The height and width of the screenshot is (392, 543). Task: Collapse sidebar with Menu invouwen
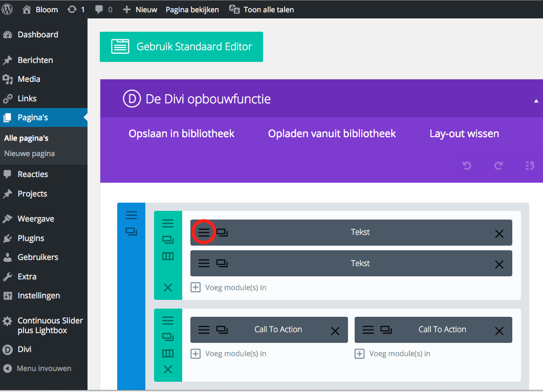pos(44,368)
